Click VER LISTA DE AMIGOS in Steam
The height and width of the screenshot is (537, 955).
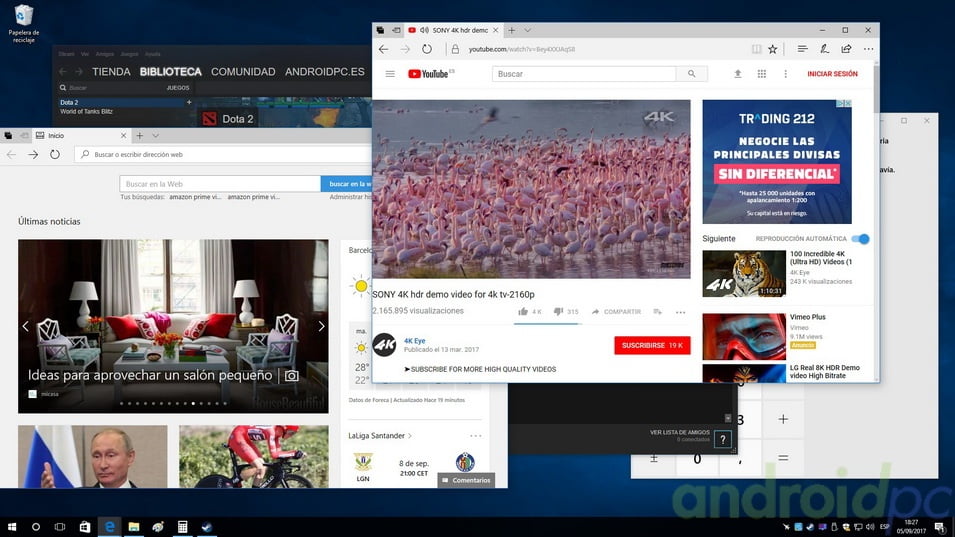click(x=679, y=432)
